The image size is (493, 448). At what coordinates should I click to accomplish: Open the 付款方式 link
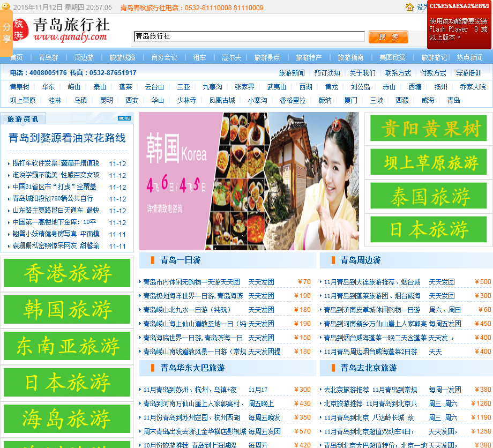[434, 73]
